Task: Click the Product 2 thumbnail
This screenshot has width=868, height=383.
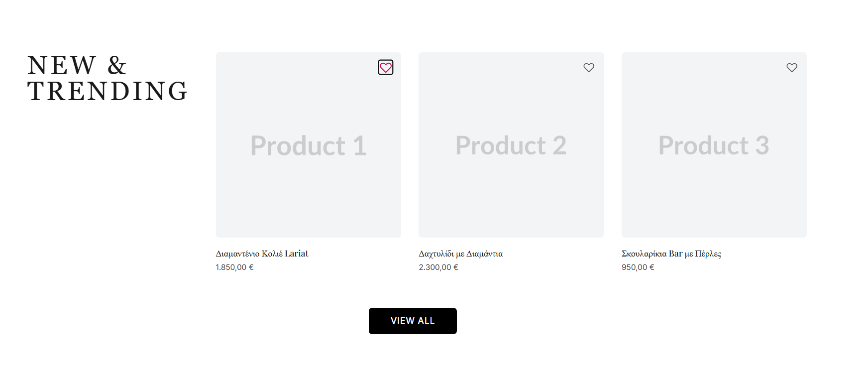Action: coord(511,145)
